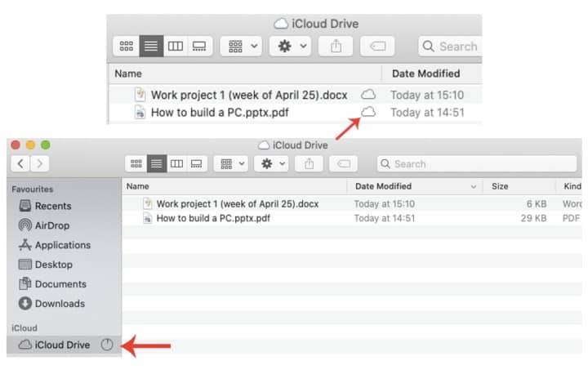Click pdf file icon in upper window
588x392 pixels.
point(140,112)
